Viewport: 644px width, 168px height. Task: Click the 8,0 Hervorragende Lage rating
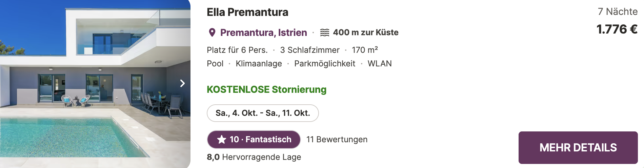[254, 157]
